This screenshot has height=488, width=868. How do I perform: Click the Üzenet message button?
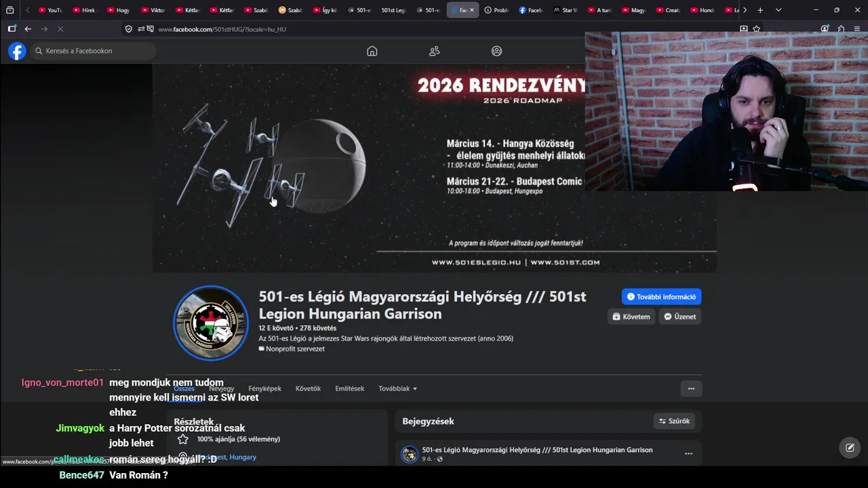[680, 317]
